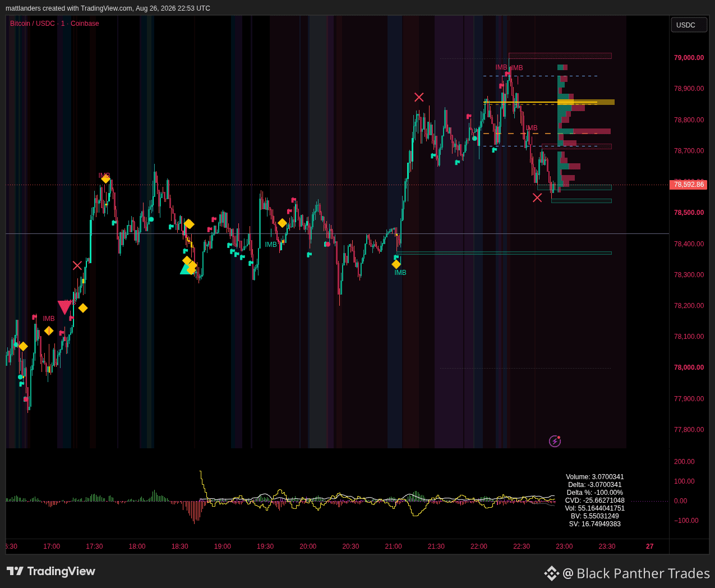Click the 78,300.00 price axis label
715x588 pixels.
pyautogui.click(x=689, y=275)
